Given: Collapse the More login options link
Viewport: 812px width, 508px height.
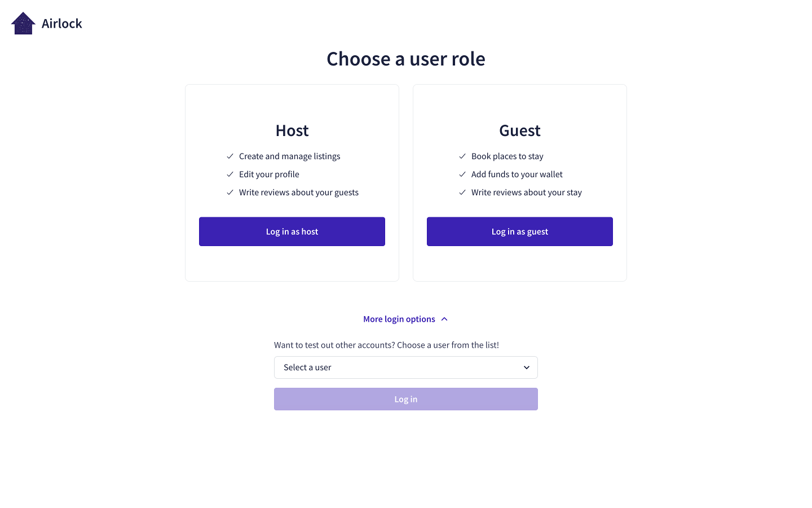Looking at the screenshot, I should 405,319.
